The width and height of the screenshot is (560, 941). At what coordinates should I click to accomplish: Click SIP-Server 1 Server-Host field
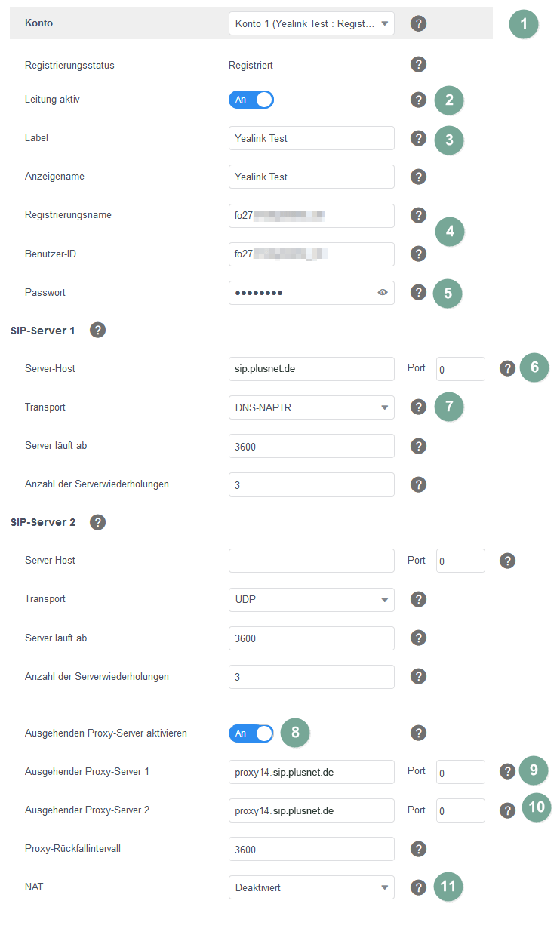311,369
